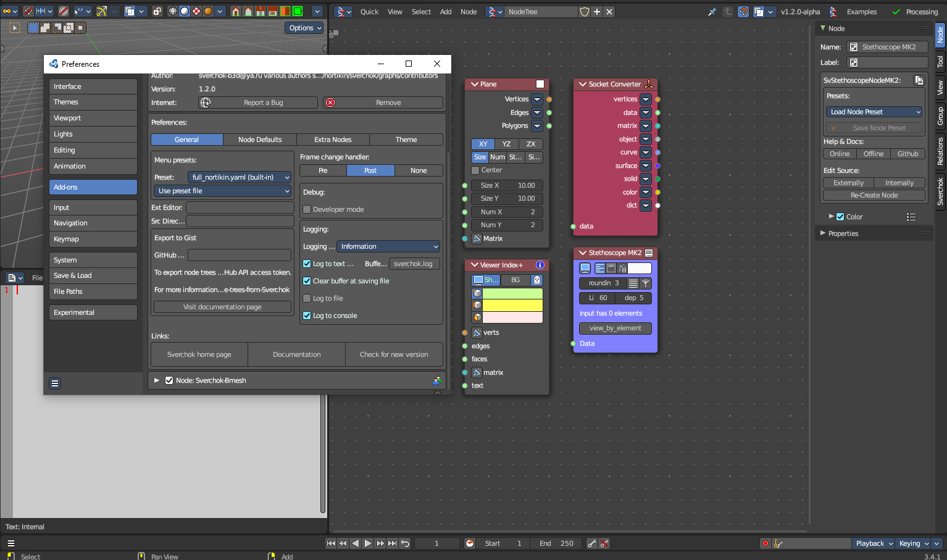Switch to the Node Defaults tab
The image size is (947, 560).
pos(260,140)
